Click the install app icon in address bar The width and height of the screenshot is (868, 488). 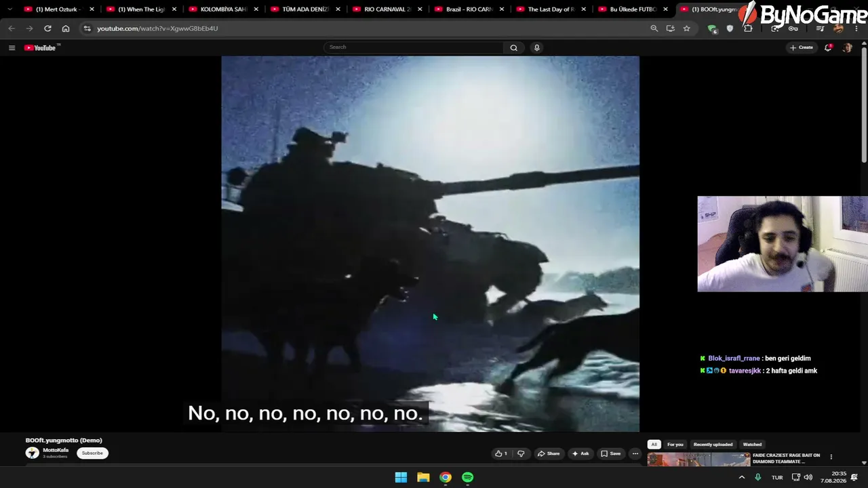[670, 28]
